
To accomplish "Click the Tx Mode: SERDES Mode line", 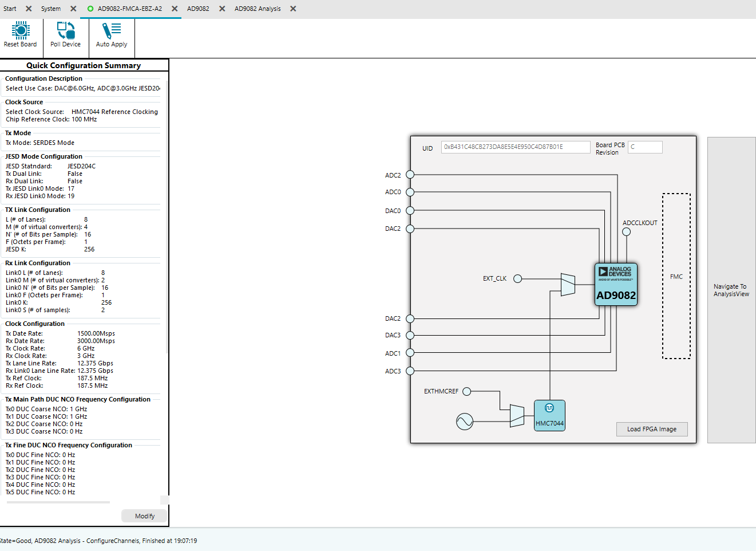I will (x=40, y=143).
